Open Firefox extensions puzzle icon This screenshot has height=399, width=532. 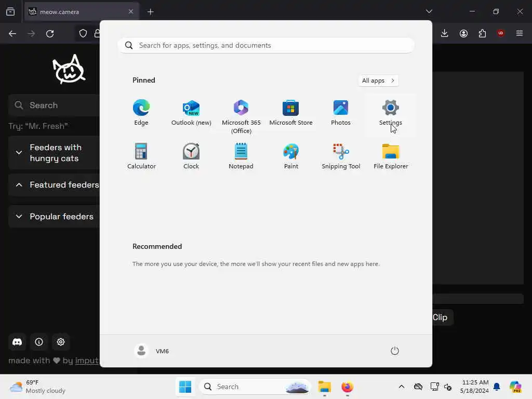pos(482,33)
